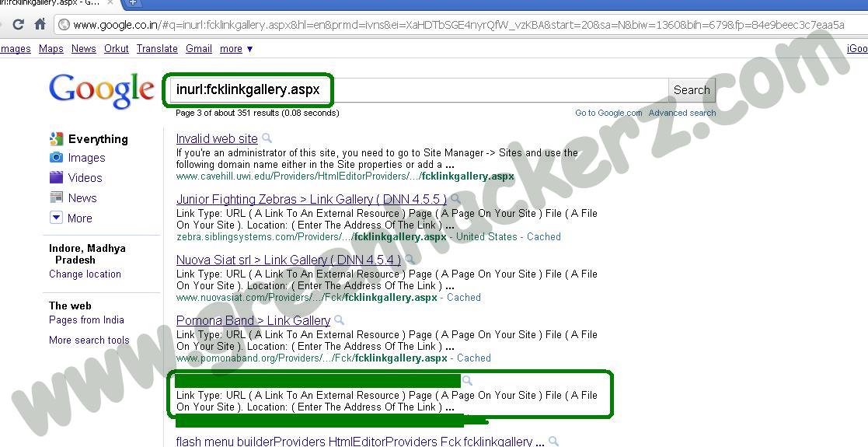Open the flash menu builderProviders result
The height and width of the screenshot is (447, 868).
360,442
